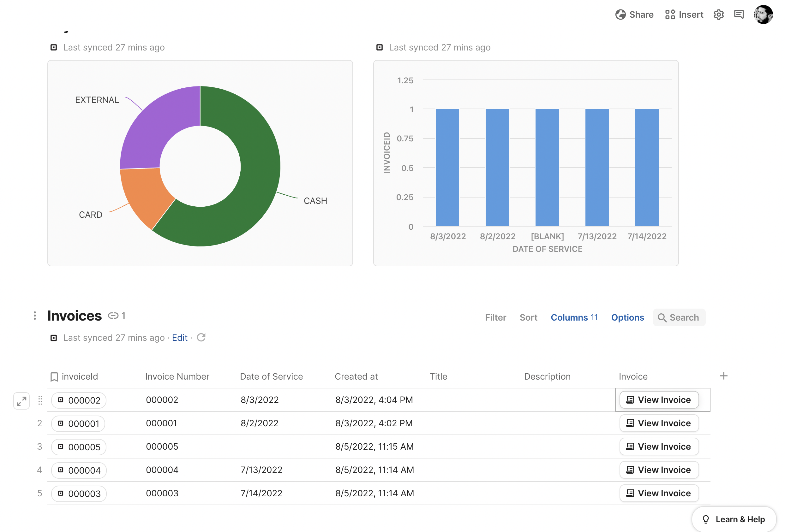
Task: Open the Filter menu
Action: tap(495, 317)
